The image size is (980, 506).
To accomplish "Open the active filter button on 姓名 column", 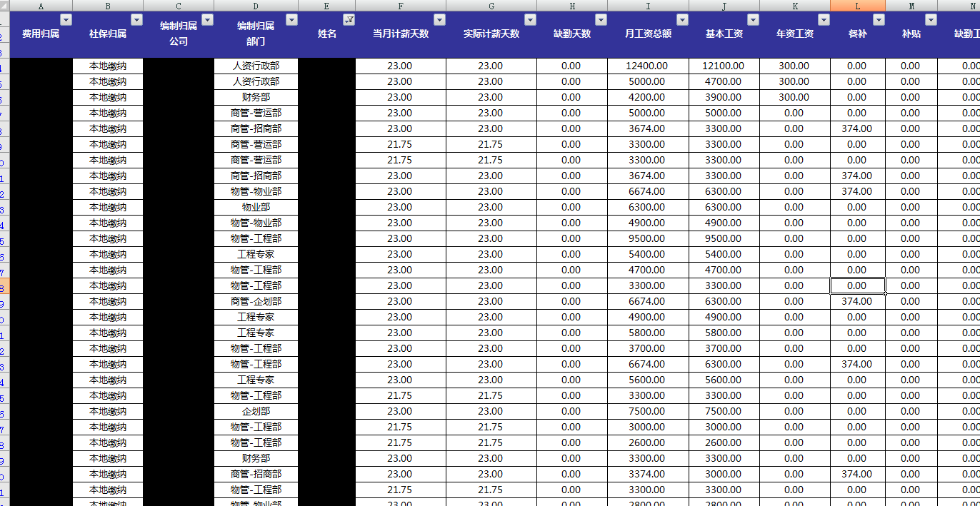I will coord(349,20).
